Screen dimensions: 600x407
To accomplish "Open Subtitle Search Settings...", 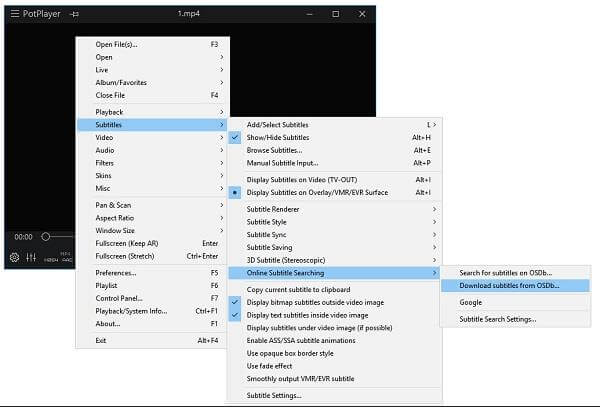I will 515,319.
